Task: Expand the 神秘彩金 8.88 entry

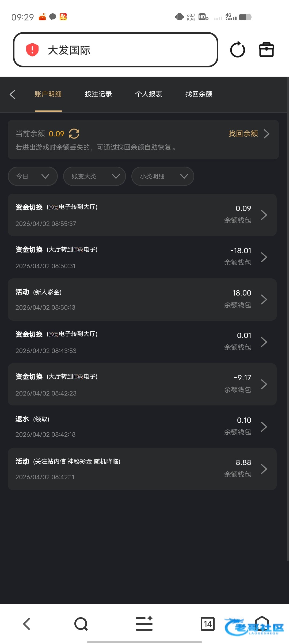Action: pos(142,469)
